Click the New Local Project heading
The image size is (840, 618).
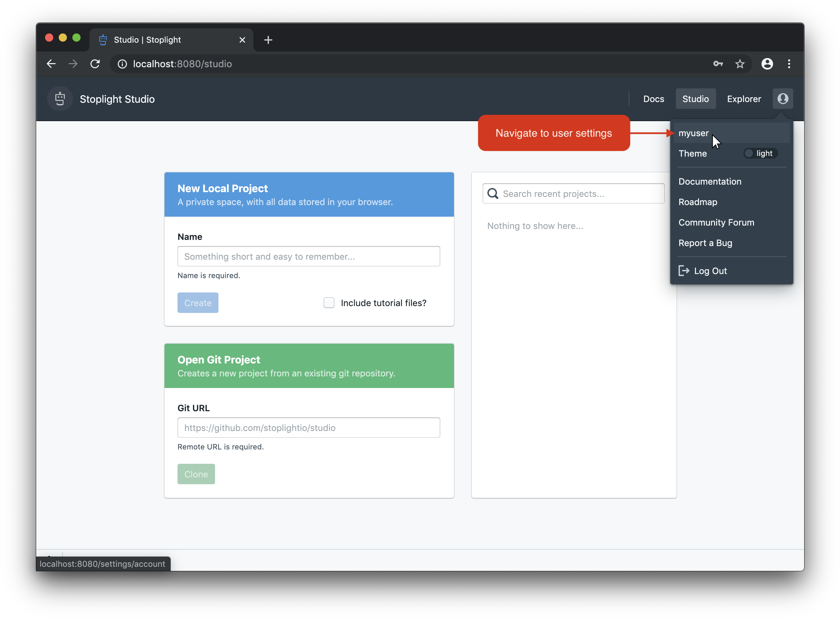click(223, 188)
